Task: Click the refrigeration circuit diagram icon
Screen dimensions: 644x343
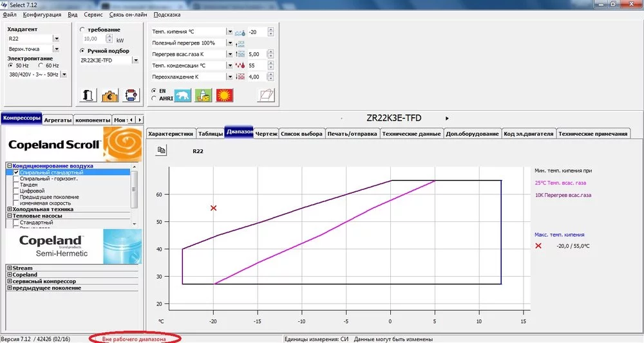Action: [131, 95]
